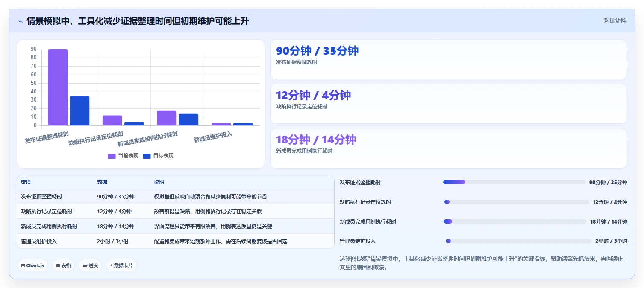Viewport: 644px width, 288px height.
Task: Select 缺陷执行记录定位耗时 cell in the table
Action: [47, 212]
